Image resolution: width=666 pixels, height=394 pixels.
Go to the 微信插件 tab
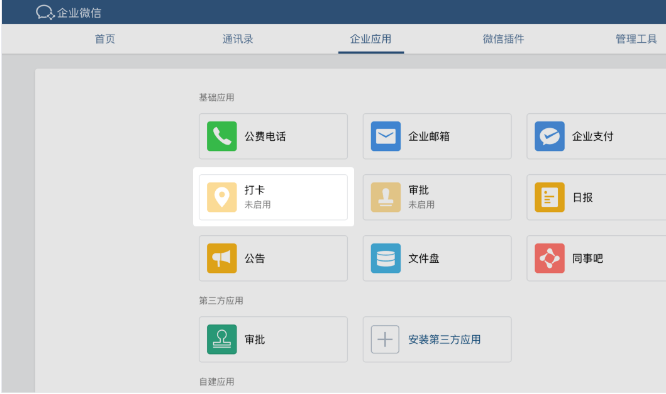(x=503, y=39)
